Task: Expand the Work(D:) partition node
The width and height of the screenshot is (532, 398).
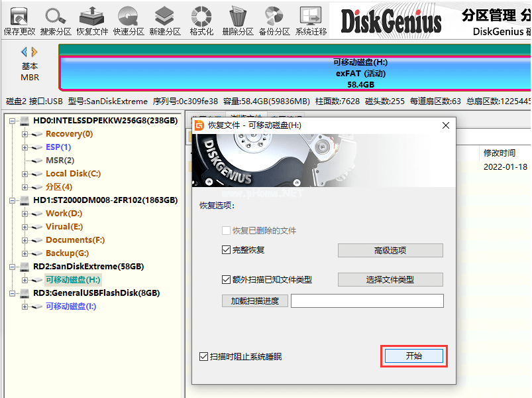Action: (25, 214)
